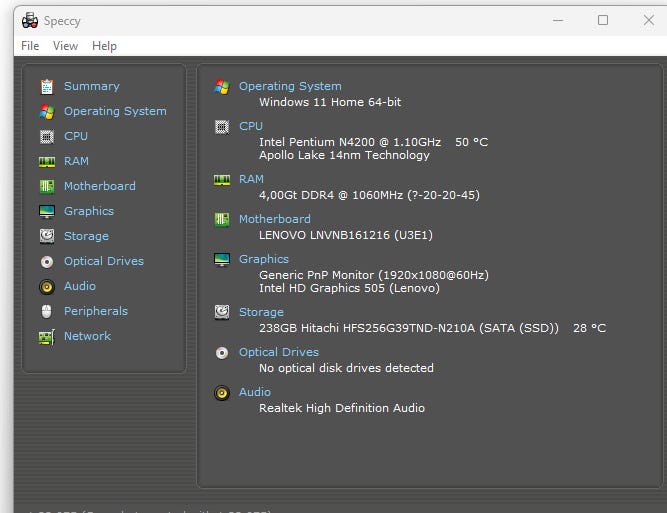667x513 pixels.
Task: Click 'Intel HD Graphics 505 (Lenovo)' text
Action: (x=349, y=288)
